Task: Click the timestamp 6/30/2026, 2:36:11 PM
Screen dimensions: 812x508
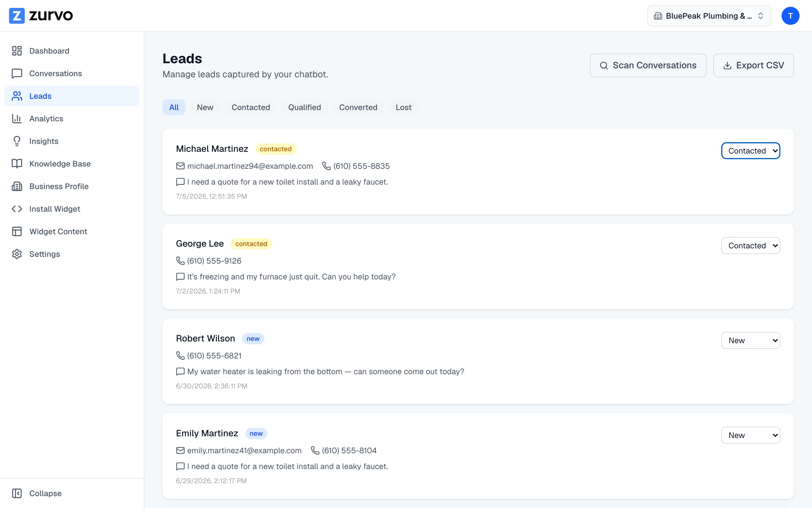Action: 211,386
